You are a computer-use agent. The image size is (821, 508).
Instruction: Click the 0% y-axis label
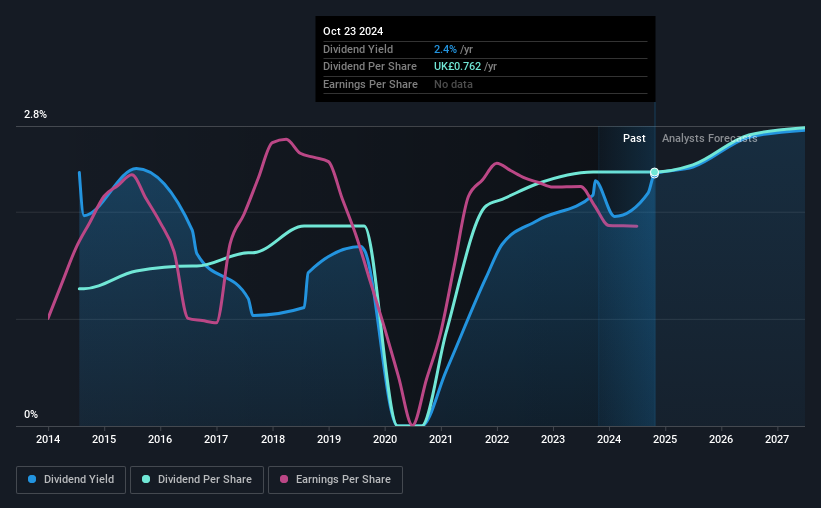pyautogui.click(x=31, y=414)
